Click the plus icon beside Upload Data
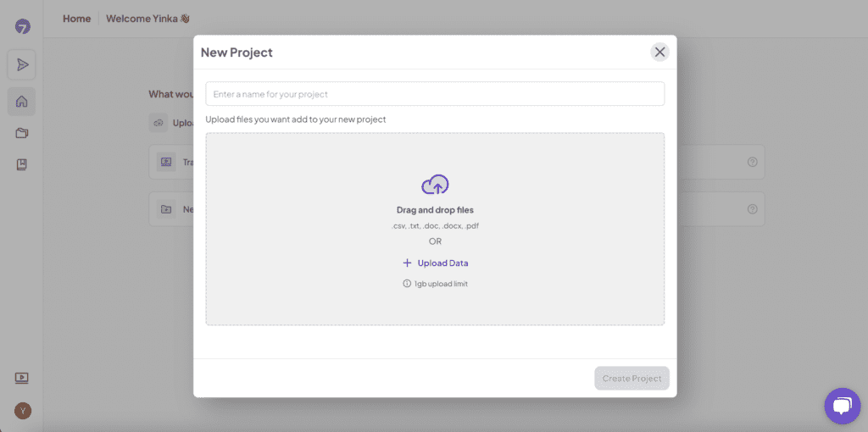This screenshot has width=868, height=432. (408, 263)
